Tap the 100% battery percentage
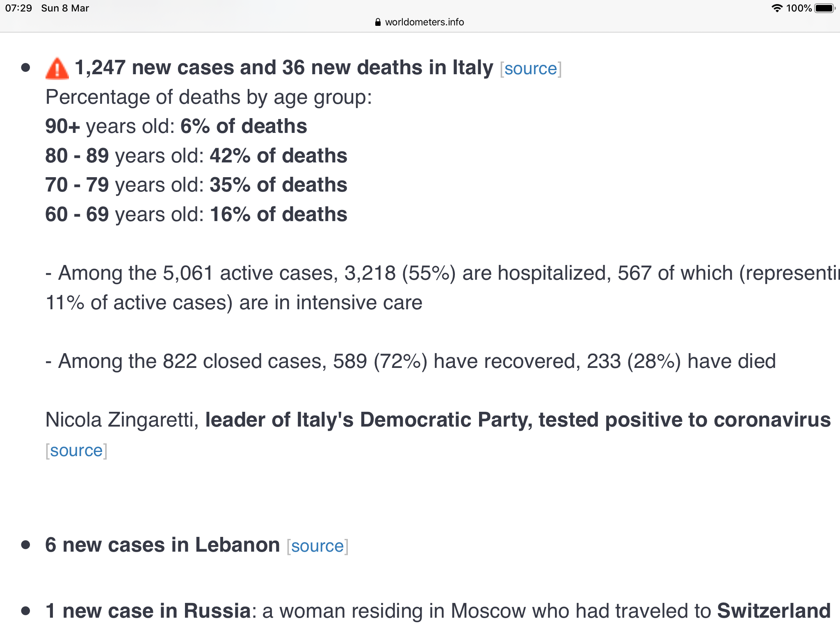The width and height of the screenshot is (840, 630). [x=799, y=8]
